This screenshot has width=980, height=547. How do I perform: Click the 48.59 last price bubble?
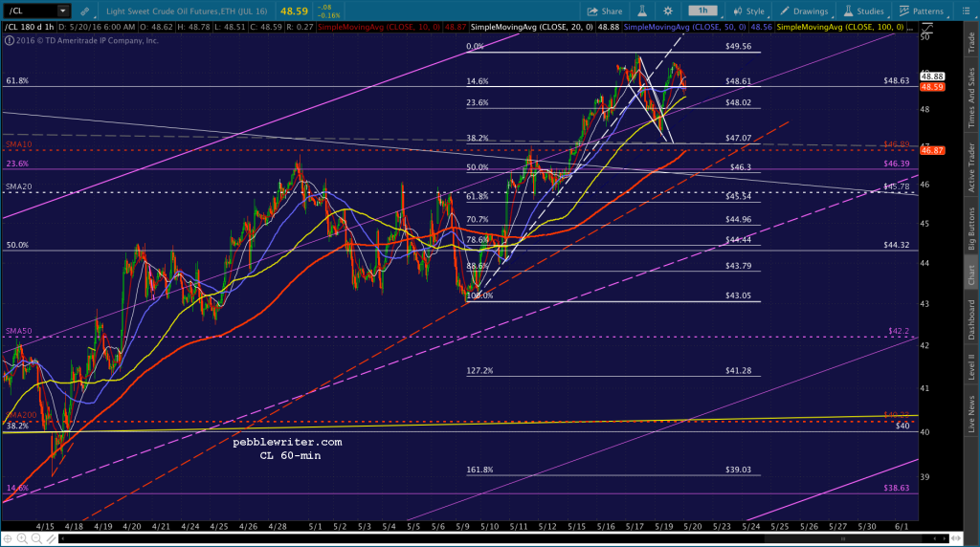click(932, 87)
